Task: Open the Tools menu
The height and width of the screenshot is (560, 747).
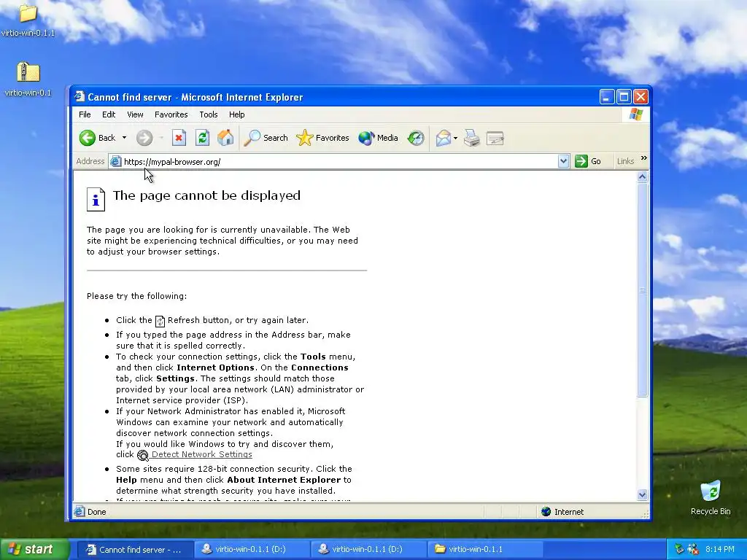Action: (208, 114)
